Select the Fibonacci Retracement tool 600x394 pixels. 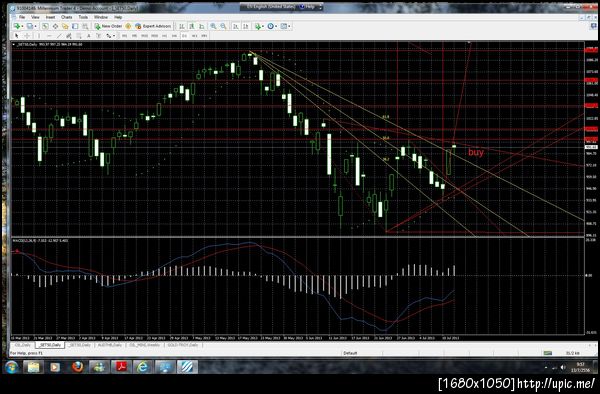click(x=78, y=36)
